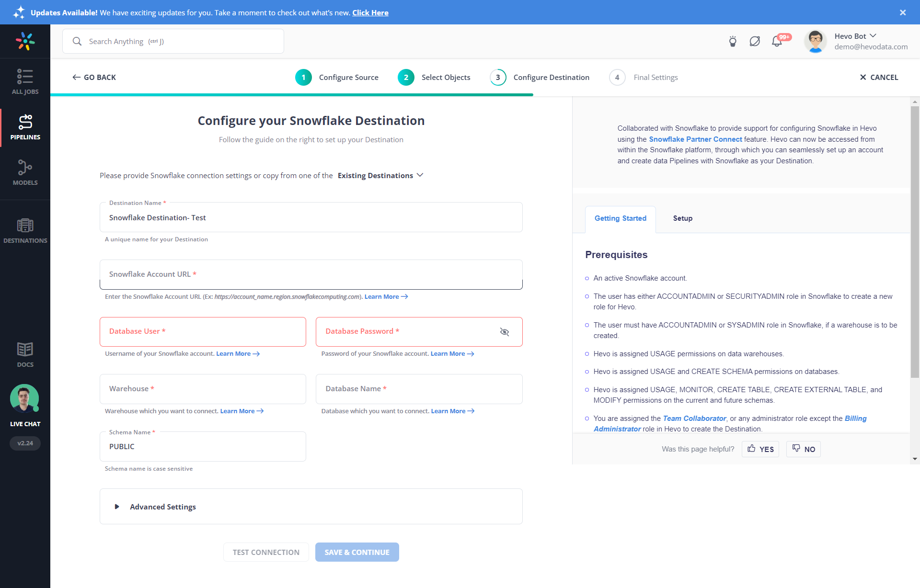Switch to the Getting Started tab
The image size is (920, 588).
tap(620, 218)
